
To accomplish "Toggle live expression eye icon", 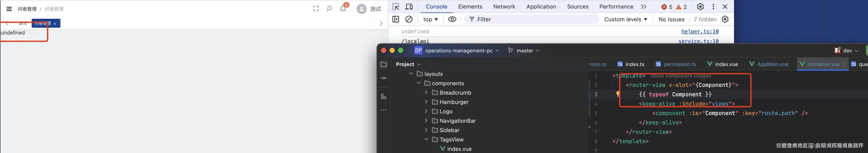I will (x=452, y=19).
